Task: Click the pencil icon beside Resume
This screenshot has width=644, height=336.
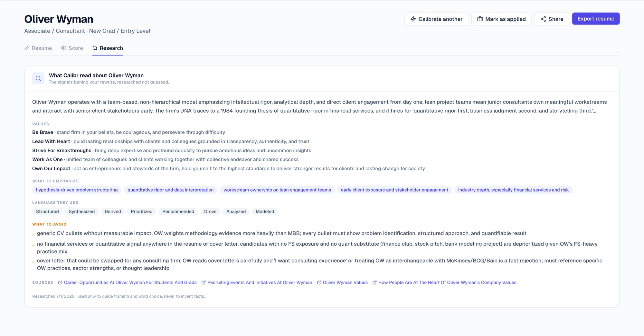Action: click(27, 48)
